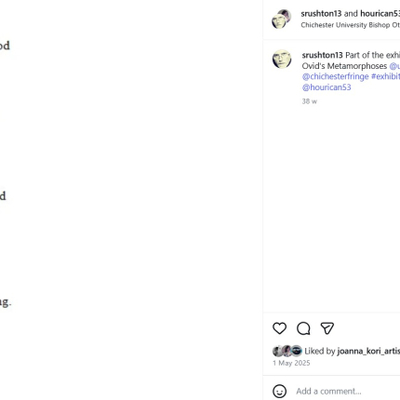
Task: Click the post image text area
Action: [131, 200]
